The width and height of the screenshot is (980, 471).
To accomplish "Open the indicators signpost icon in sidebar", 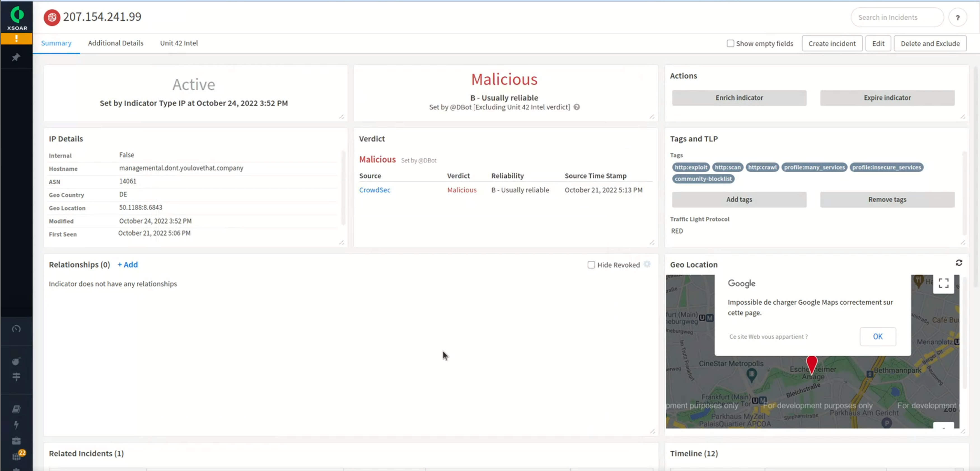I will [16, 377].
